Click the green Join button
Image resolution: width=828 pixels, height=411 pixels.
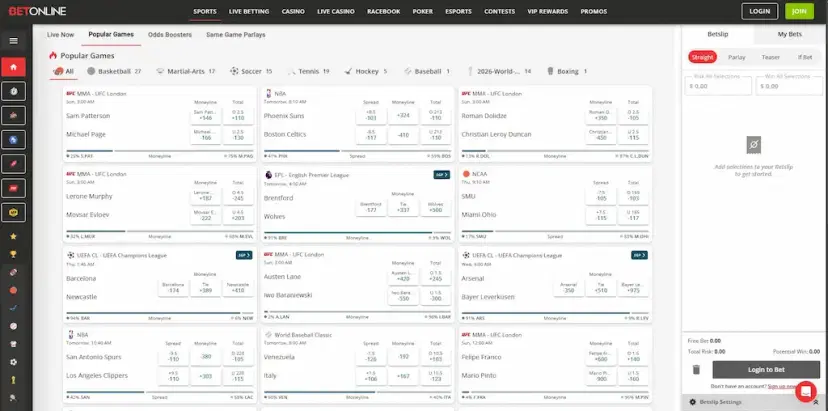tap(799, 11)
